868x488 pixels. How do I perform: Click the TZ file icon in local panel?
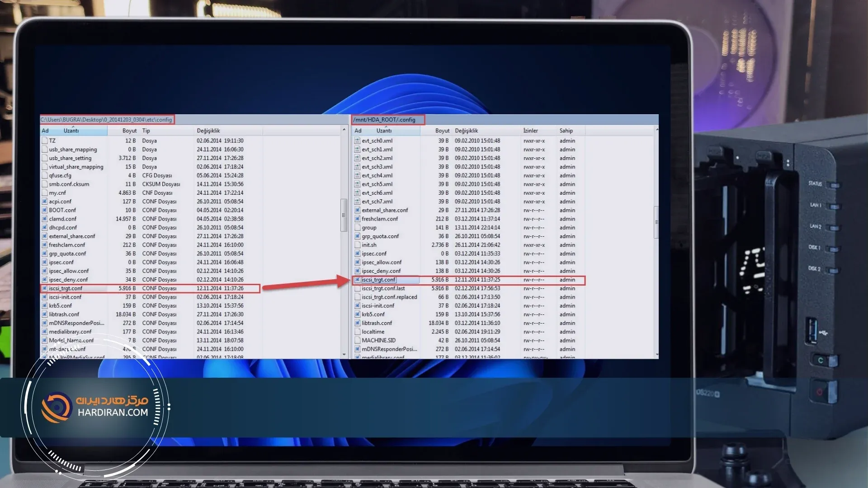point(44,141)
